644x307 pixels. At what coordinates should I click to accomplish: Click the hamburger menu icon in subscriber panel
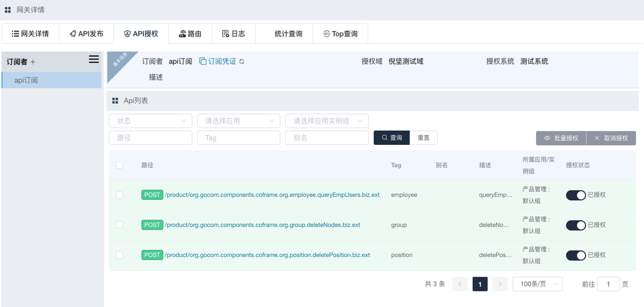94,60
